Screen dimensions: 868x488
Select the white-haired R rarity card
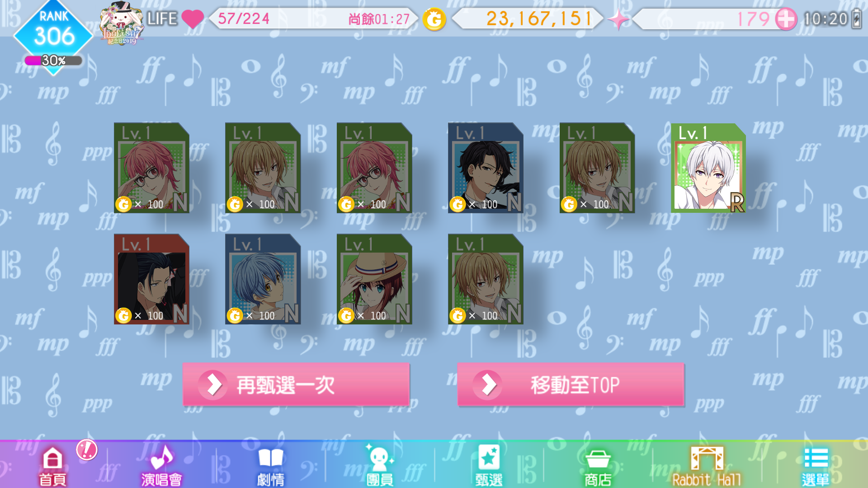click(708, 168)
